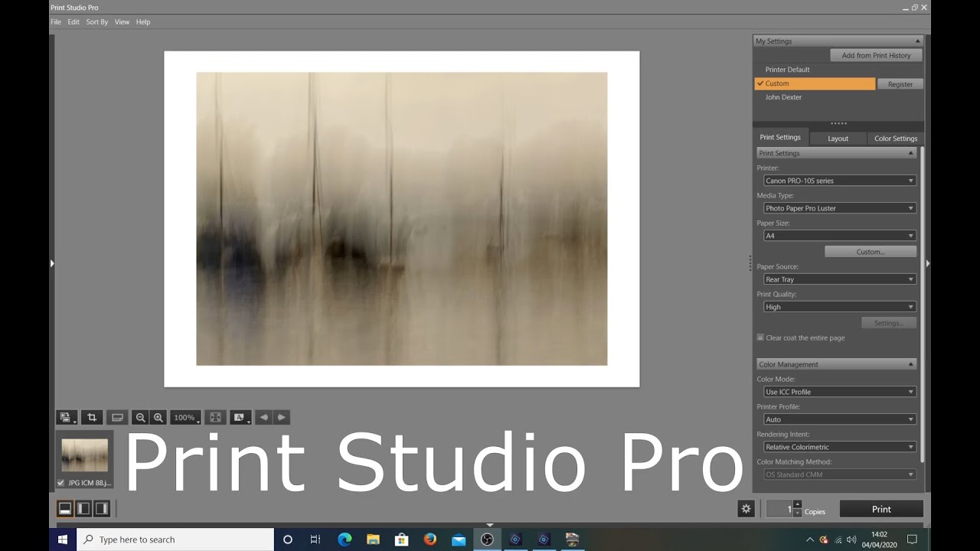The image size is (980, 551).
Task: Increase copies with up stepper arrow
Action: click(798, 504)
